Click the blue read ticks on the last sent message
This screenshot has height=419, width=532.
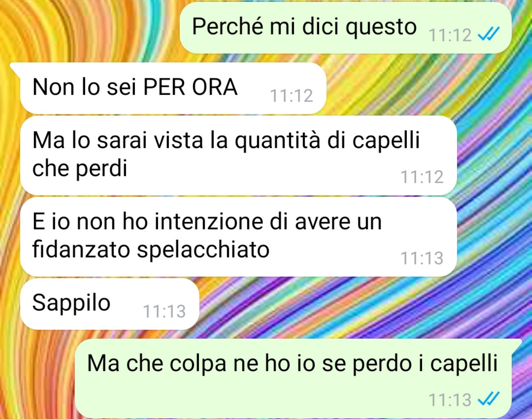coord(489,399)
